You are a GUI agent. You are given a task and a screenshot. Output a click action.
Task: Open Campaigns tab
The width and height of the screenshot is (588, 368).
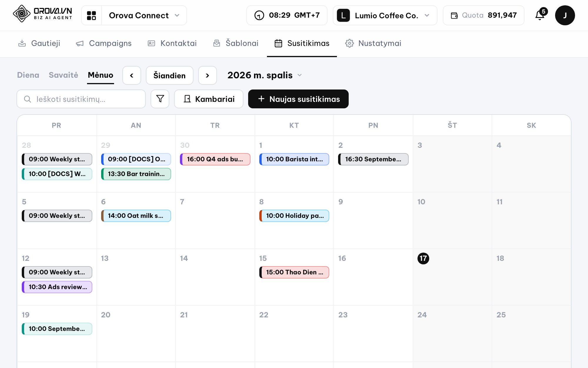tap(104, 43)
